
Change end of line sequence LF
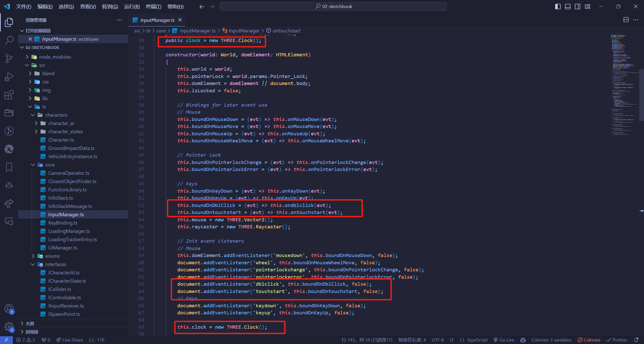click(452, 340)
